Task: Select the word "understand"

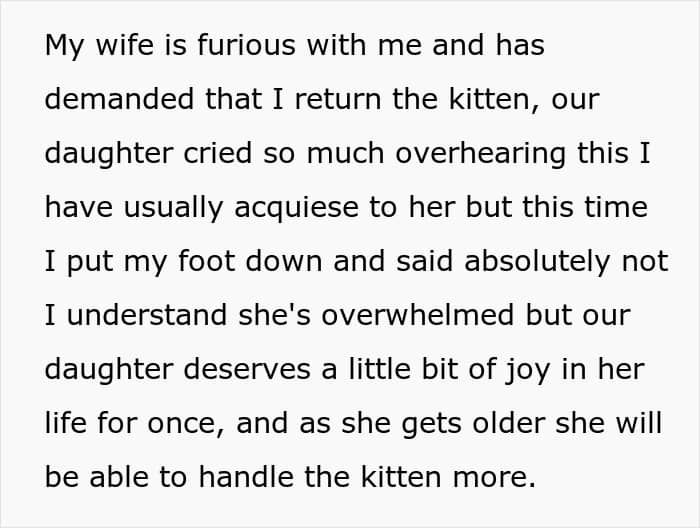Action: (147, 315)
